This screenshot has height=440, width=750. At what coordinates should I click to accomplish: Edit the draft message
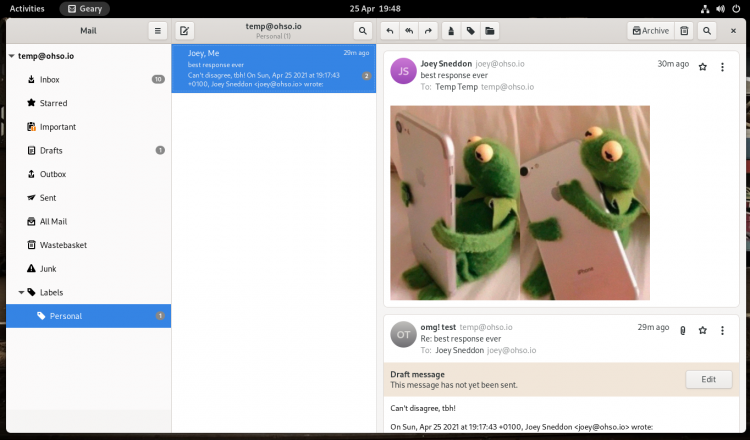tap(708, 379)
